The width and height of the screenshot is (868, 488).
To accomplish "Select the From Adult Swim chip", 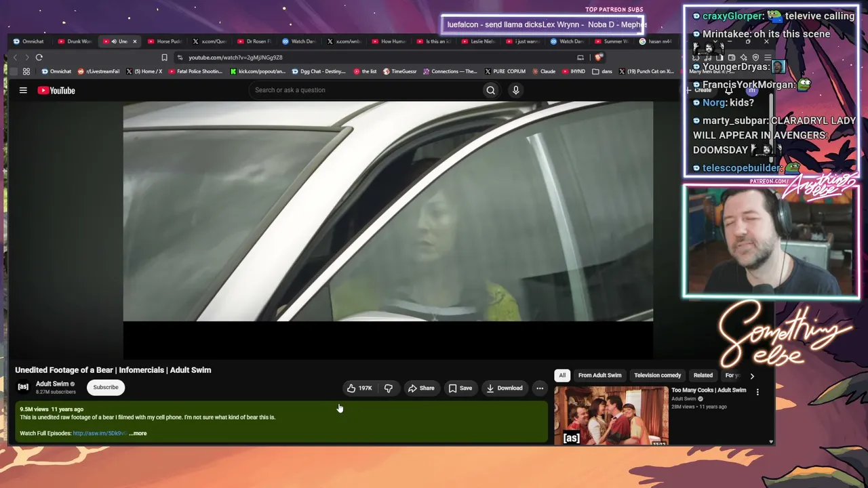I will (600, 375).
